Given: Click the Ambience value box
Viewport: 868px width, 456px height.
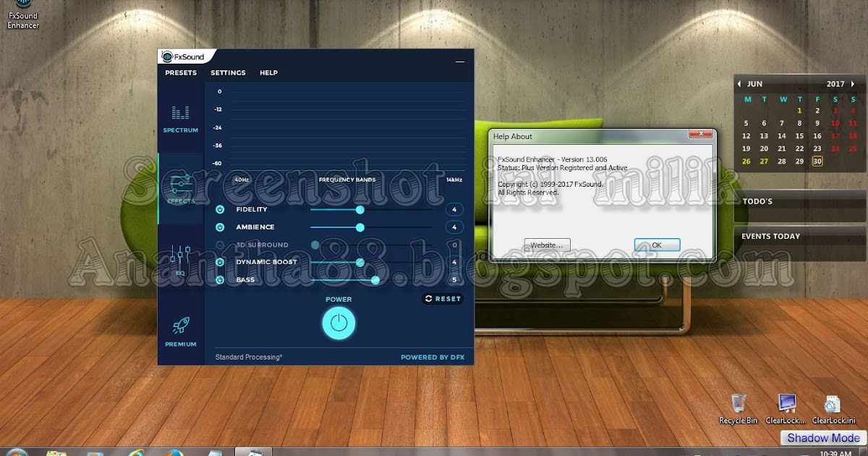Looking at the screenshot, I should coord(454,227).
